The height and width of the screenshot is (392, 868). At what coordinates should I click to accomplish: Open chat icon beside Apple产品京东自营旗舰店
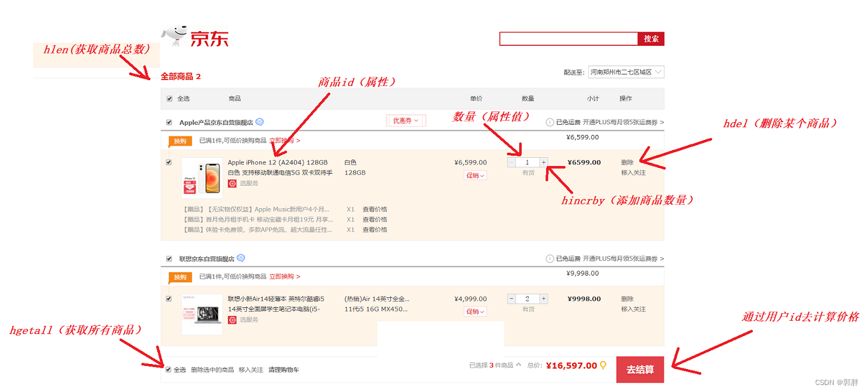260,122
